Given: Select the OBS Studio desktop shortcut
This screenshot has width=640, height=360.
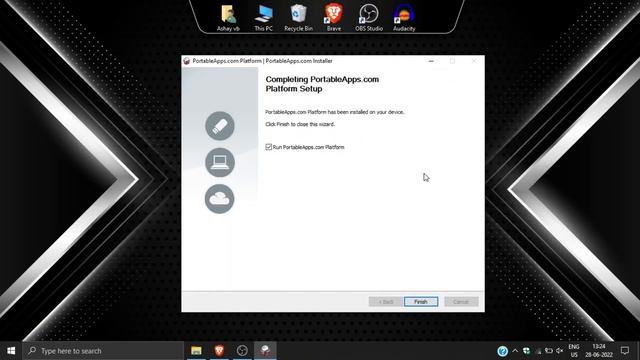Looking at the screenshot, I should (x=369, y=18).
